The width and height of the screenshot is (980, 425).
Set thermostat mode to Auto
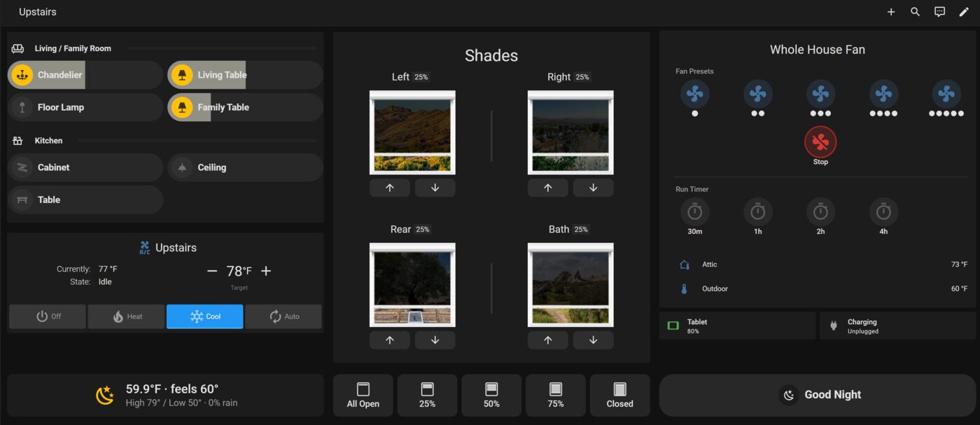283,316
